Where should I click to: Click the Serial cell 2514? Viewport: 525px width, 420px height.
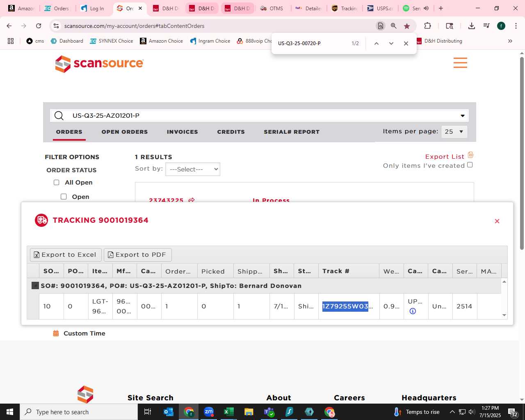[465, 306]
